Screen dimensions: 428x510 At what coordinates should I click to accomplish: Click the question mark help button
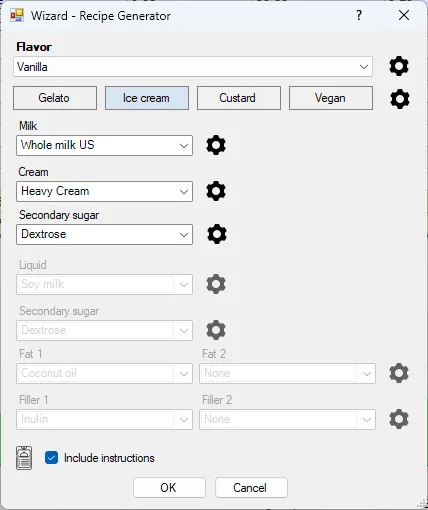point(359,15)
